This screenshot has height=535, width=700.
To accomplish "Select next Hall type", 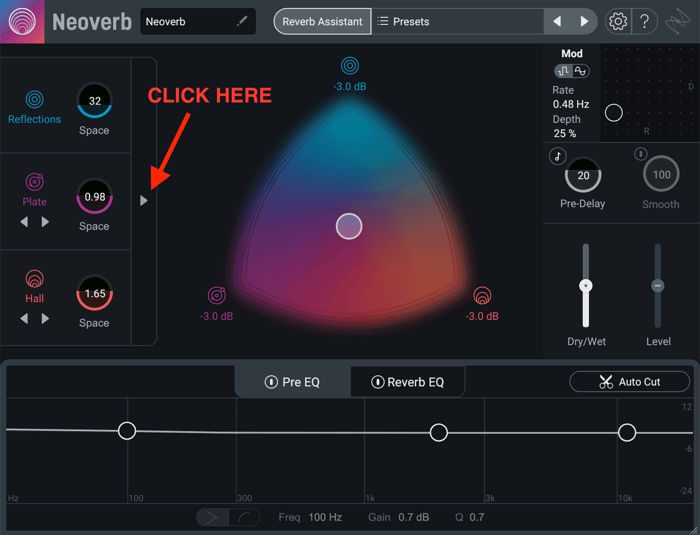I will click(x=45, y=318).
